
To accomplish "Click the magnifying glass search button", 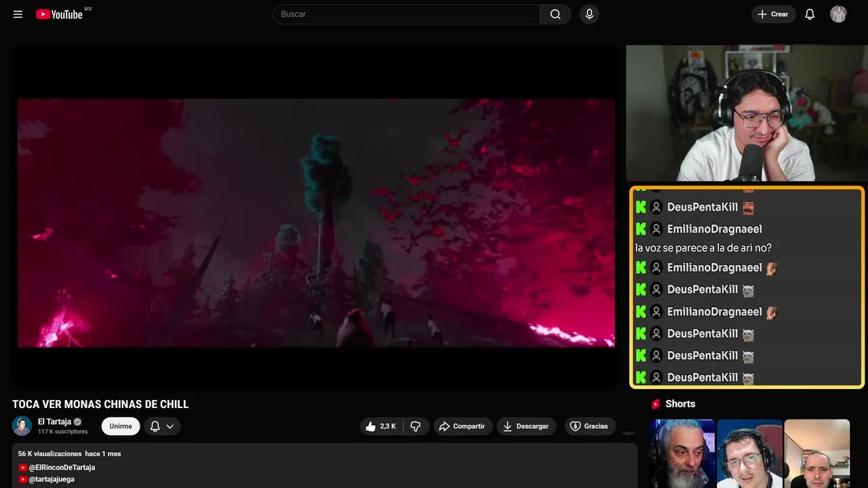I will tap(555, 14).
